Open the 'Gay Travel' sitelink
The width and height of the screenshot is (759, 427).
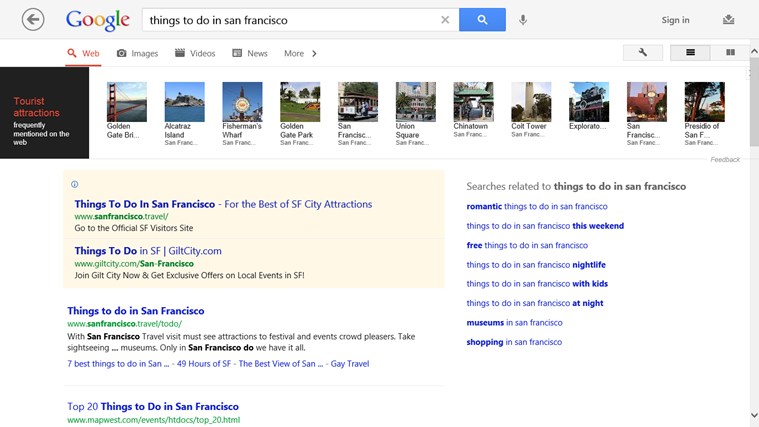pos(349,364)
